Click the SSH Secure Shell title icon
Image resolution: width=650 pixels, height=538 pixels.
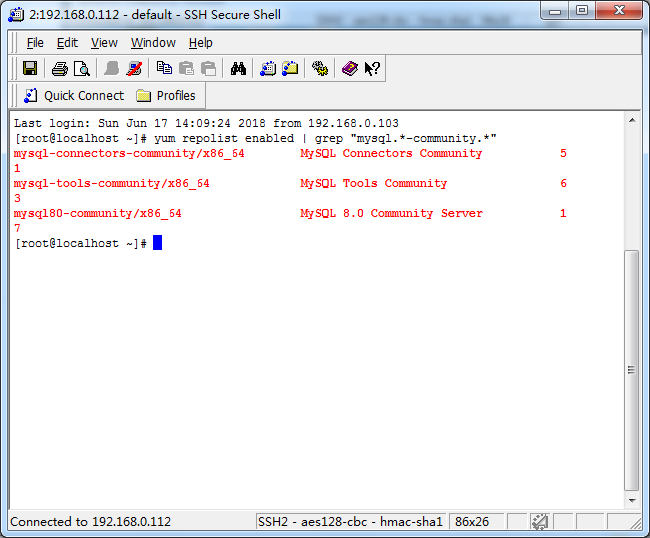coord(16,15)
